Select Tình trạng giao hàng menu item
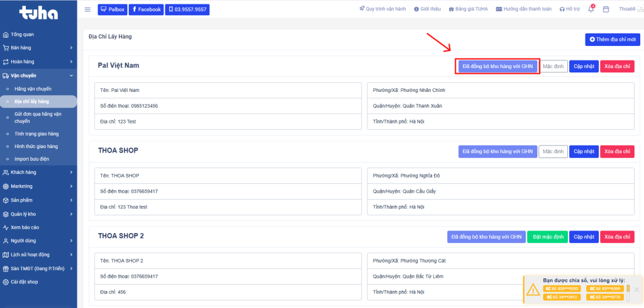644x308 pixels. point(36,134)
